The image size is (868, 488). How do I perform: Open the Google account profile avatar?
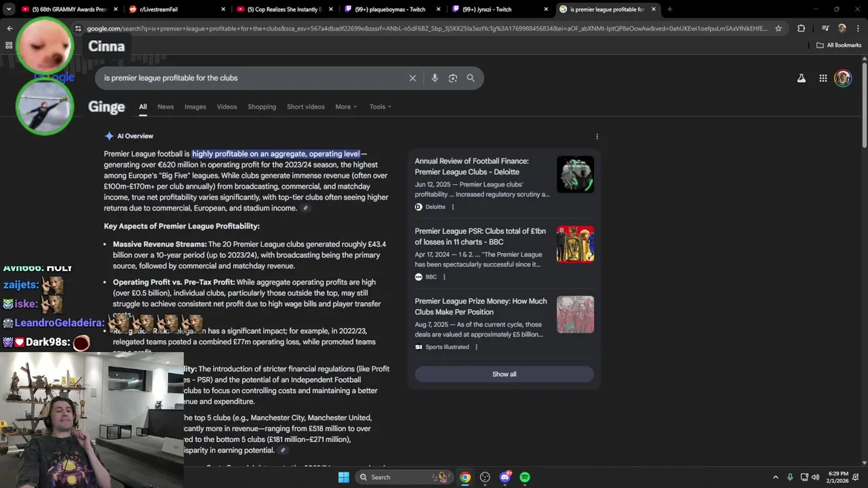843,78
